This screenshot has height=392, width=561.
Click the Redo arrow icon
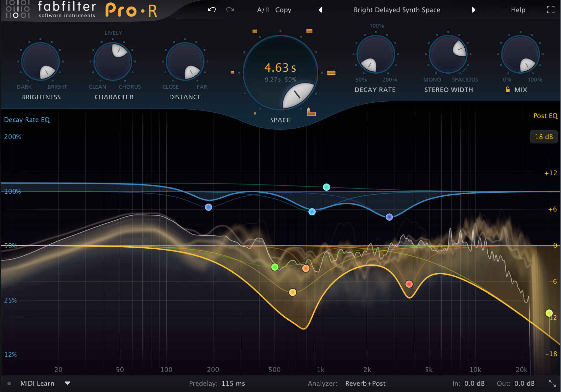(230, 10)
